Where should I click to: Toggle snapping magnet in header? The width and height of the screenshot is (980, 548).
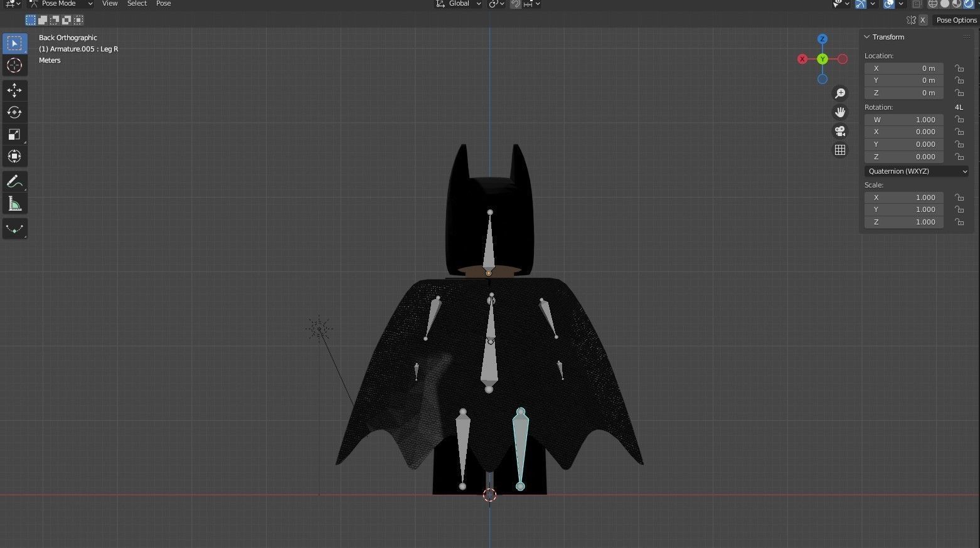point(516,4)
